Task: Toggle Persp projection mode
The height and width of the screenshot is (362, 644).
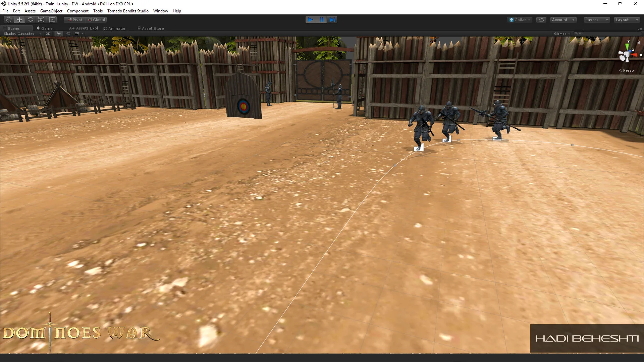Action: (626, 70)
